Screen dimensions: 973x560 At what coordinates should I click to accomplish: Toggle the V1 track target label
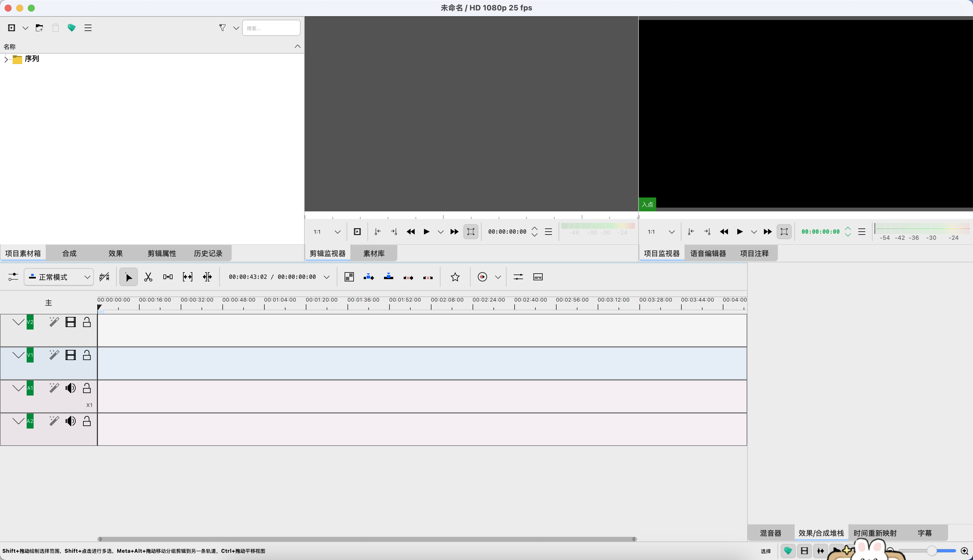(30, 355)
